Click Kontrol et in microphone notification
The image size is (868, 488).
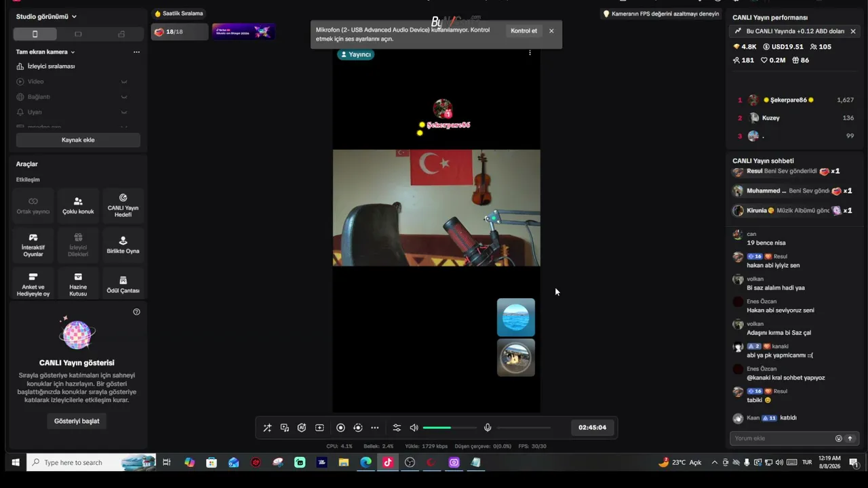pyautogui.click(x=524, y=30)
